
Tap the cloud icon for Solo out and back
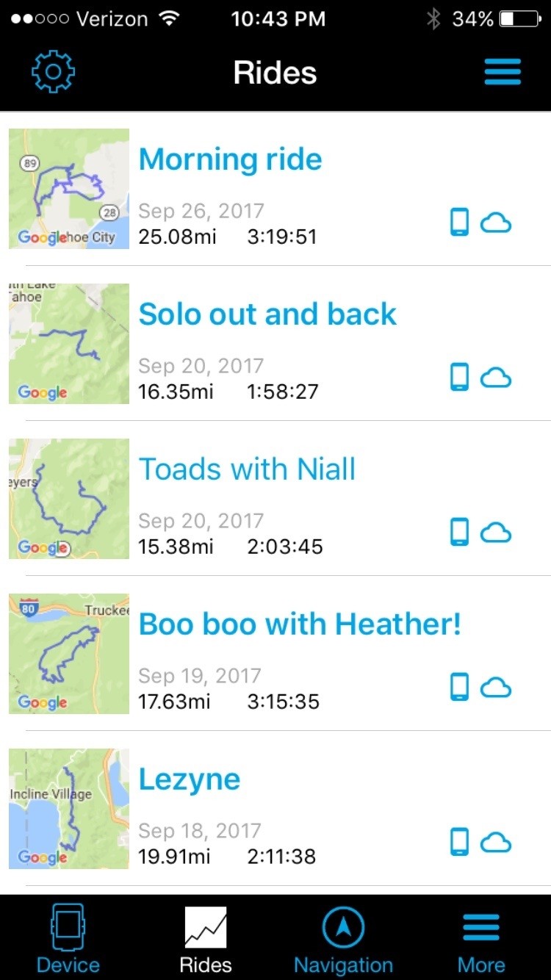[x=496, y=378]
